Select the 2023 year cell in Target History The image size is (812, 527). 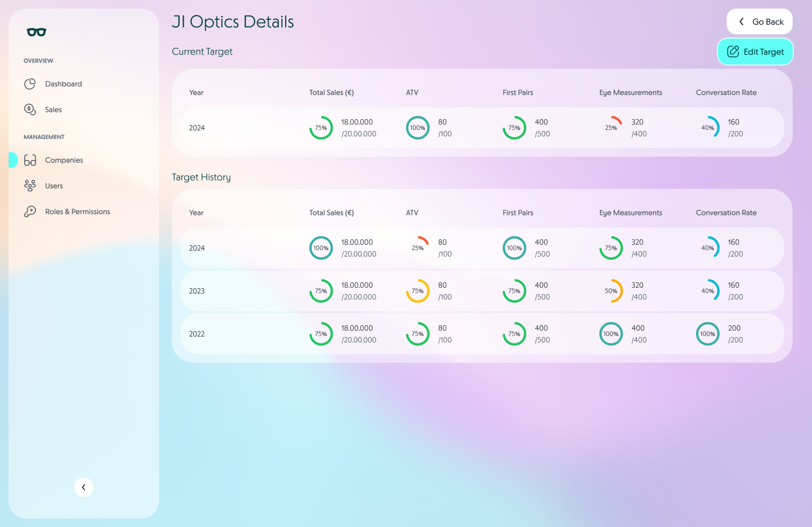click(197, 291)
